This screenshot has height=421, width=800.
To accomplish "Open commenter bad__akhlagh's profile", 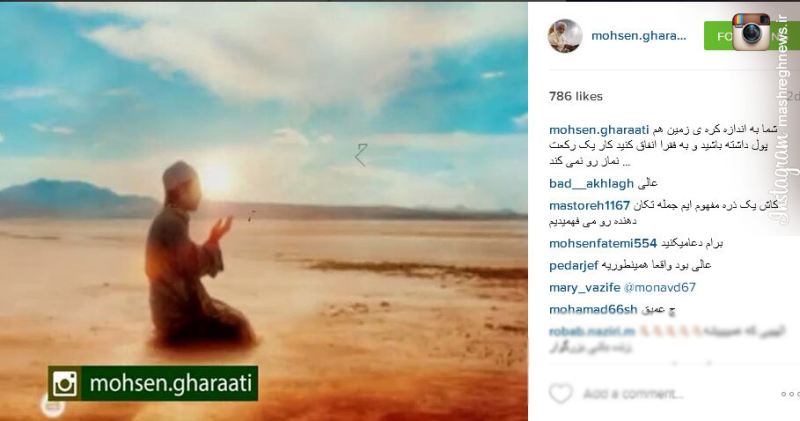I will click(591, 183).
